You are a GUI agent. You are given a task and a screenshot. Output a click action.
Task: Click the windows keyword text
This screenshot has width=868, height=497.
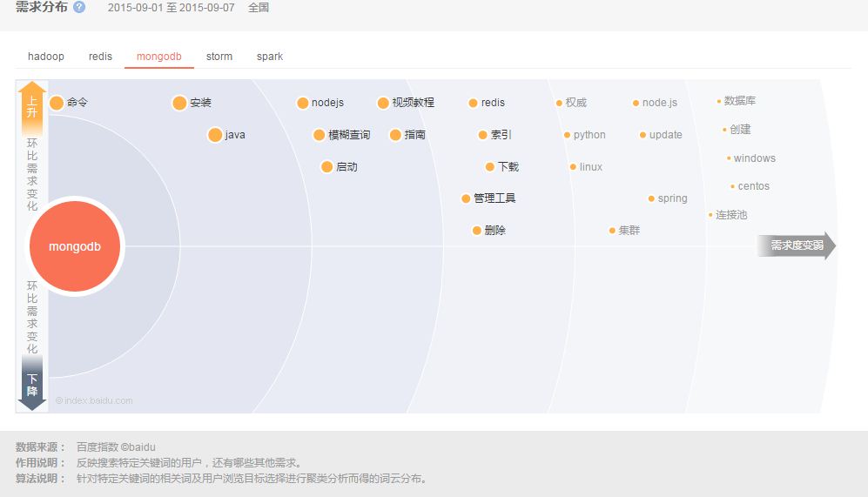click(x=755, y=158)
